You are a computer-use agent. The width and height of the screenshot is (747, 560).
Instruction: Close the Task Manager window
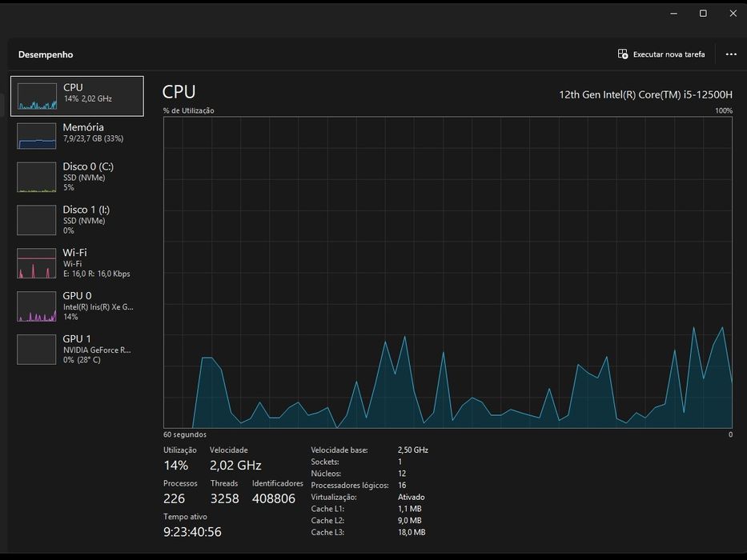(x=733, y=13)
